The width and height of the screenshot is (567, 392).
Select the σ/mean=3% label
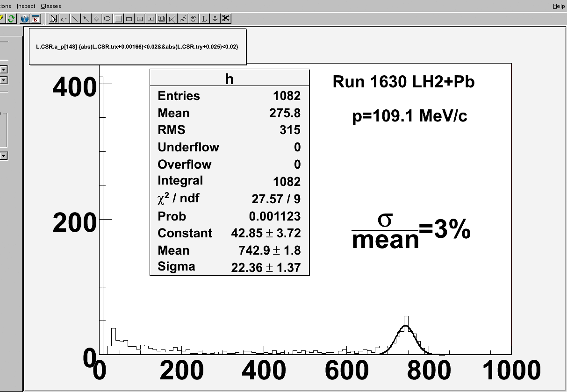(411, 230)
